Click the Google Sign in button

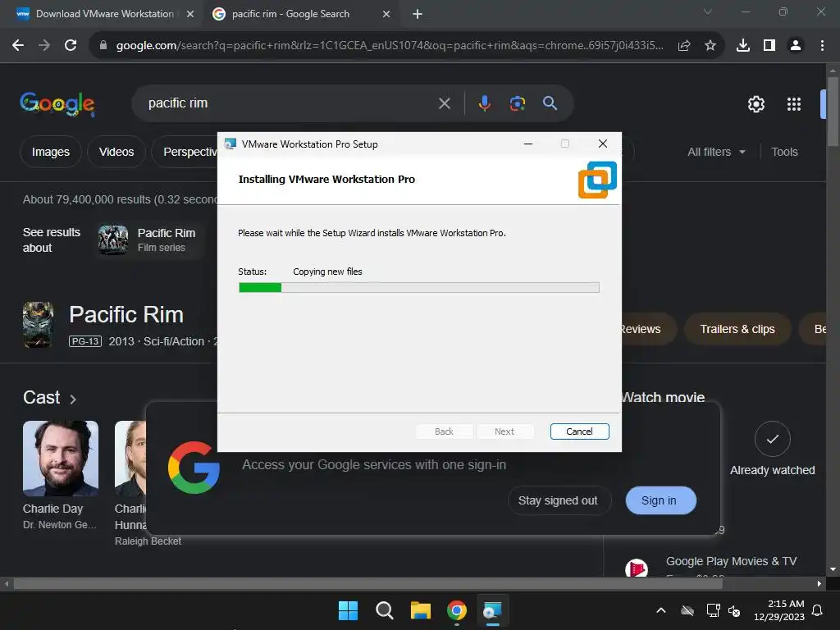pos(660,500)
